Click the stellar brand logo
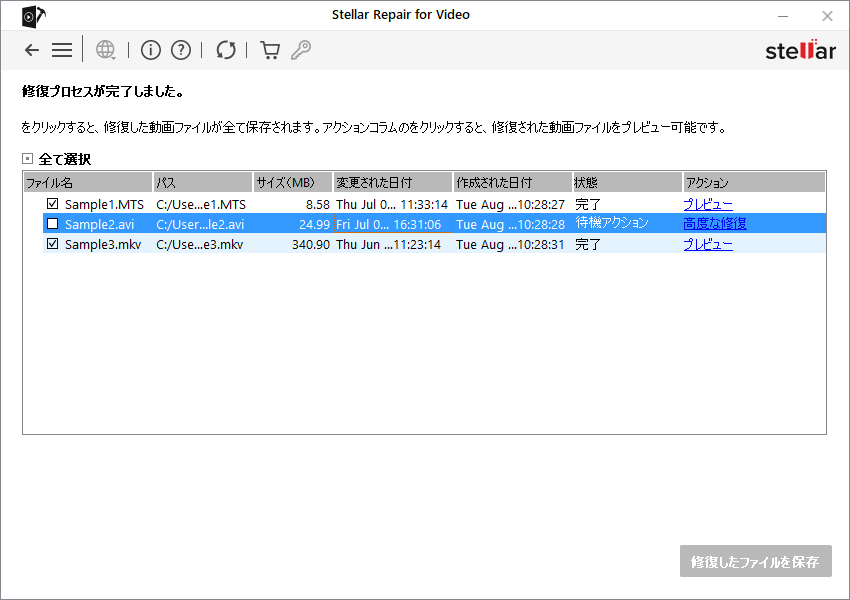 click(800, 50)
